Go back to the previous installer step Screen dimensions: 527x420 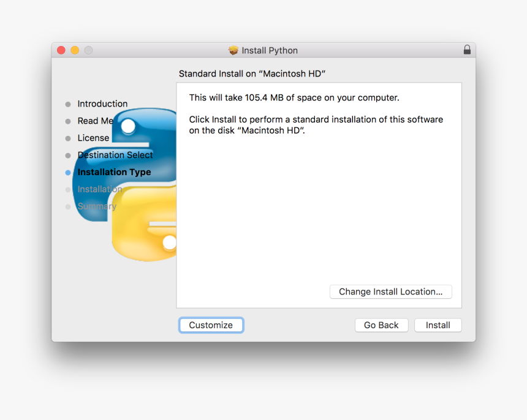click(x=382, y=325)
